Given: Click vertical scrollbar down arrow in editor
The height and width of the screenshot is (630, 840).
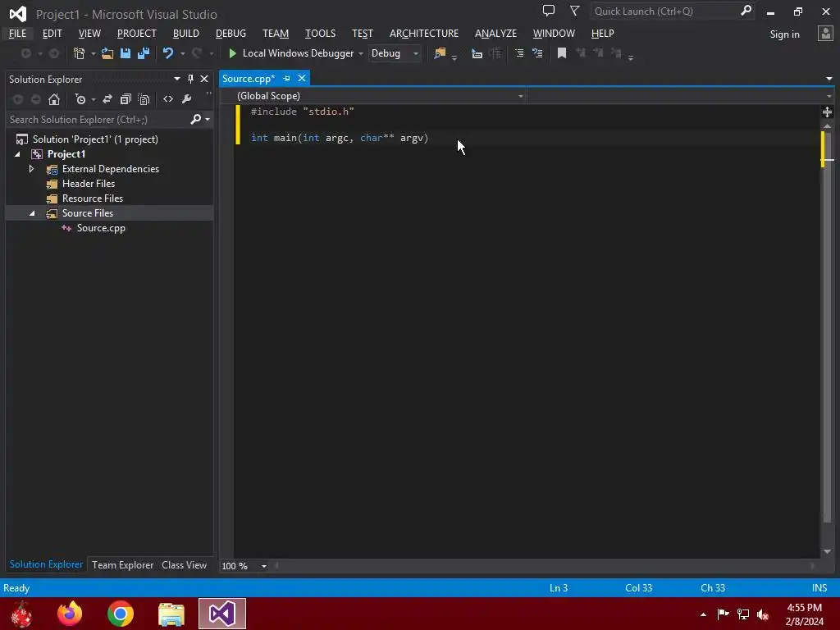Looking at the screenshot, I should (827, 552).
